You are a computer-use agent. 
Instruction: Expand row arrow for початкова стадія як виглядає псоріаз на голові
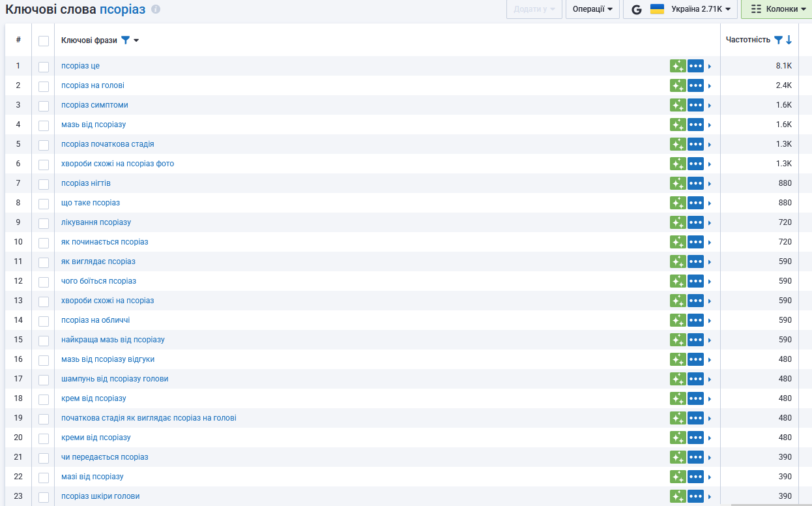710,419
